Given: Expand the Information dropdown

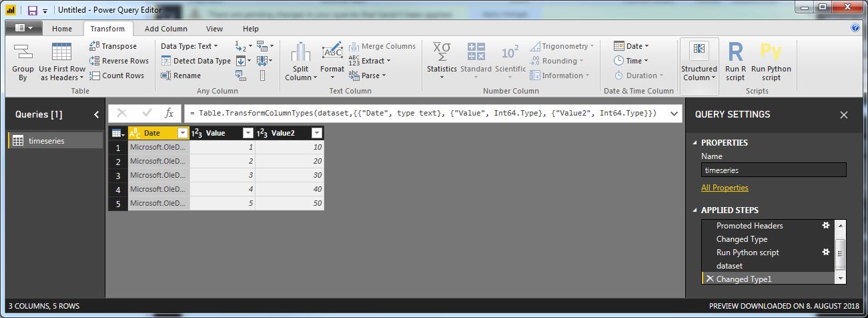Looking at the screenshot, I should [560, 75].
